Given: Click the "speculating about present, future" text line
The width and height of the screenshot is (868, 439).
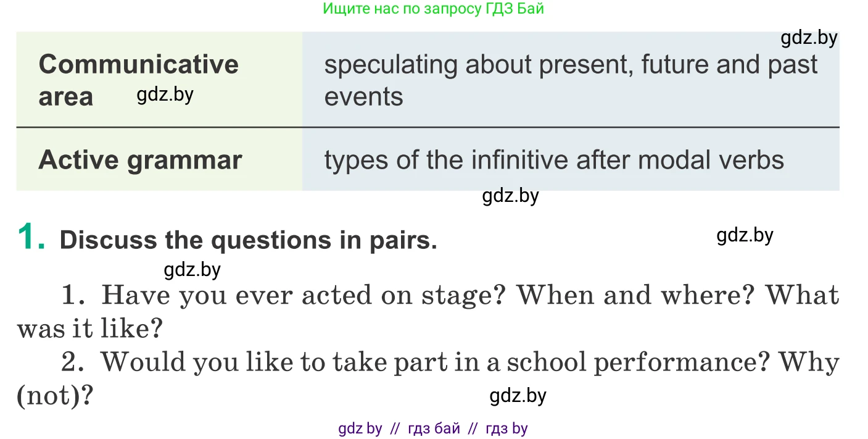Looking at the screenshot, I should point(571,64).
